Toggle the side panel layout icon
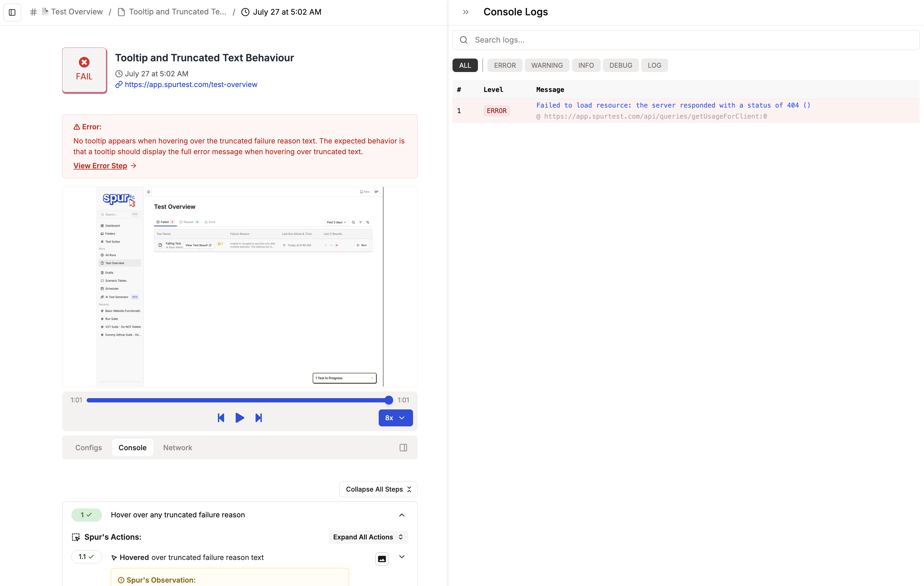The height and width of the screenshot is (586, 924). [403, 447]
